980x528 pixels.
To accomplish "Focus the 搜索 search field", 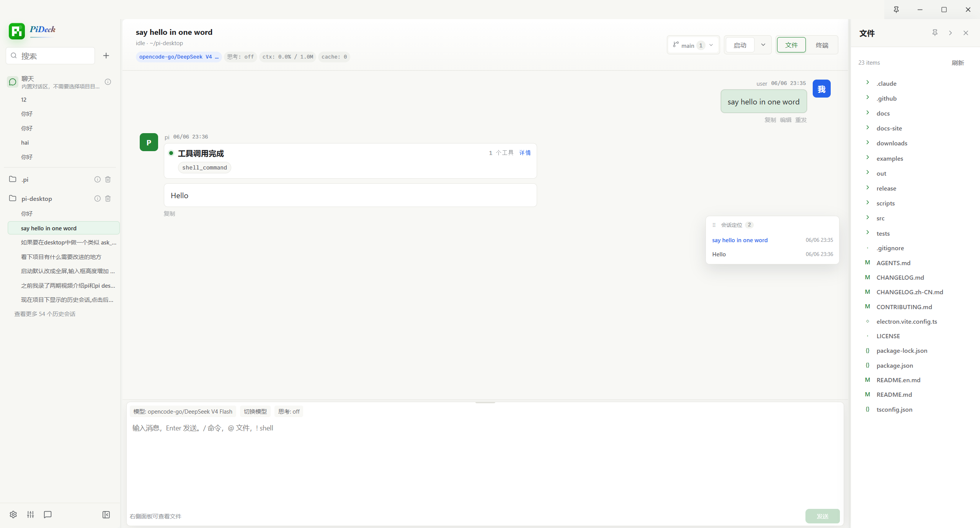I will click(x=51, y=56).
